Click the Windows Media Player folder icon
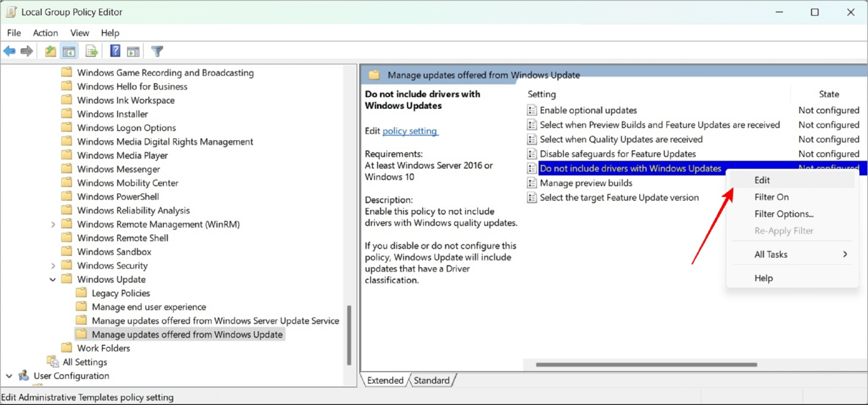This screenshot has width=868, height=405. [x=67, y=155]
